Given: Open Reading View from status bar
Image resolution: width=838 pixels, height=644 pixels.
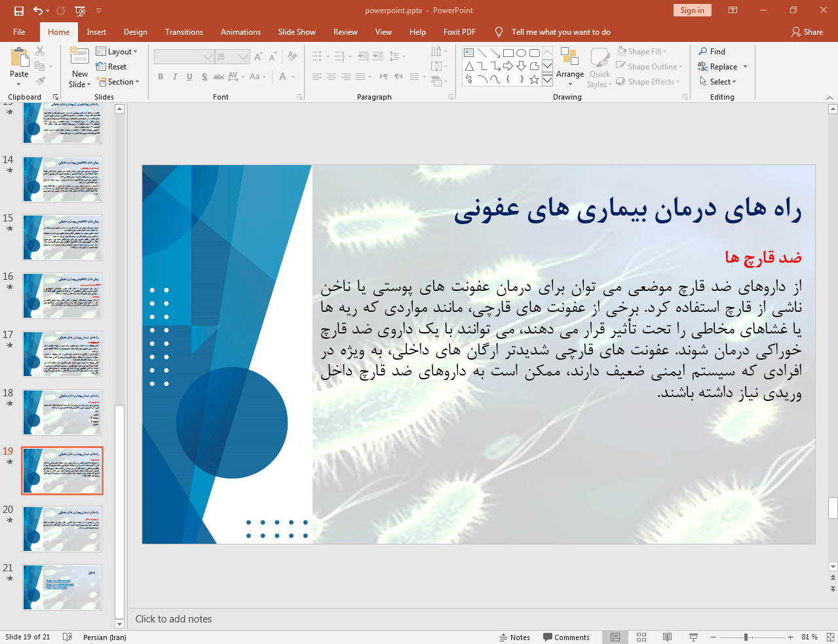Looking at the screenshot, I should pyautogui.click(x=667, y=637).
